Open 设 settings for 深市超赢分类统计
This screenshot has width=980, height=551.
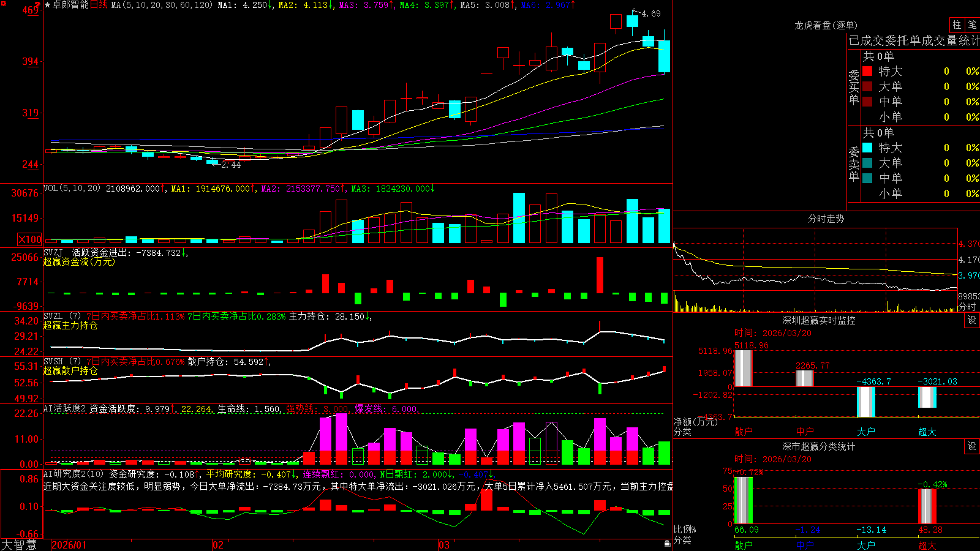point(972,446)
